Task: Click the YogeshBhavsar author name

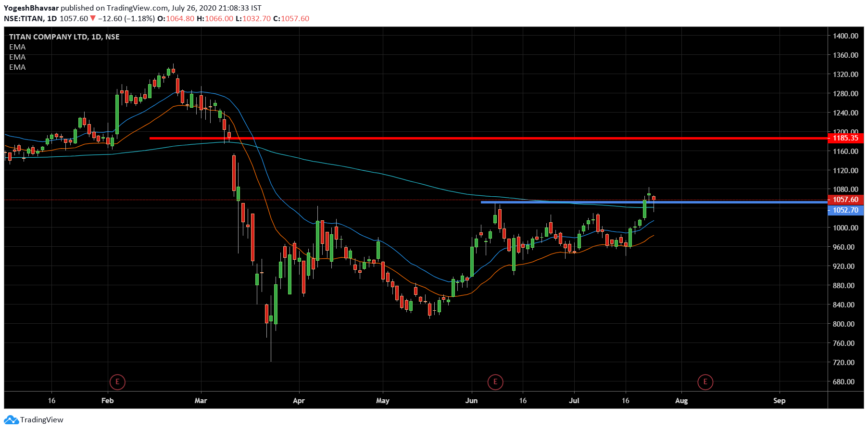Action: coord(31,8)
